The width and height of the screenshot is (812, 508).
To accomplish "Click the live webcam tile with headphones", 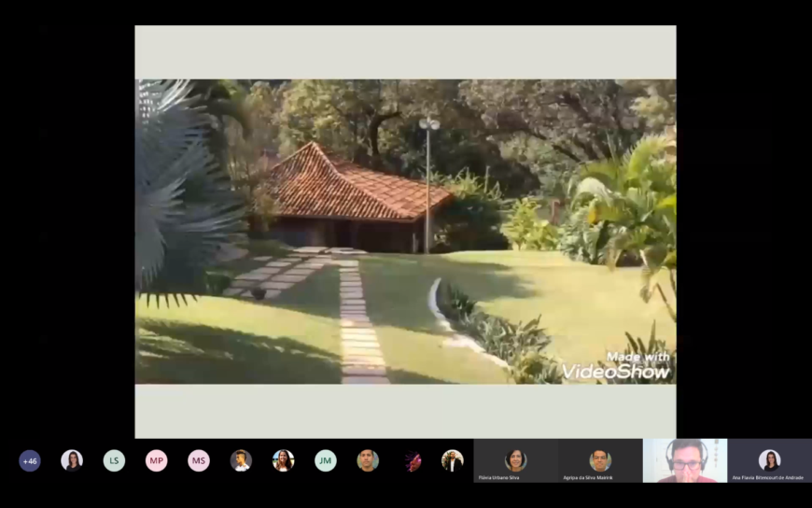I will (685, 459).
